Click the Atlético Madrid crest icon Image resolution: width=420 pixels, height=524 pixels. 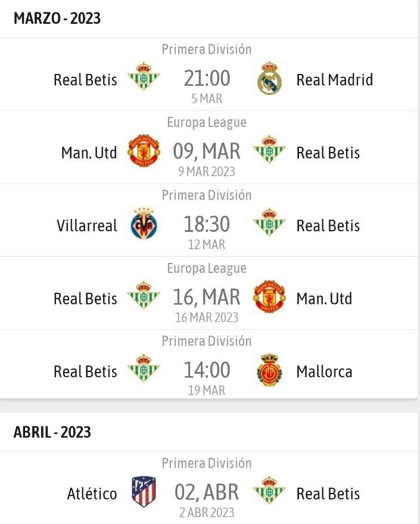coord(144,492)
